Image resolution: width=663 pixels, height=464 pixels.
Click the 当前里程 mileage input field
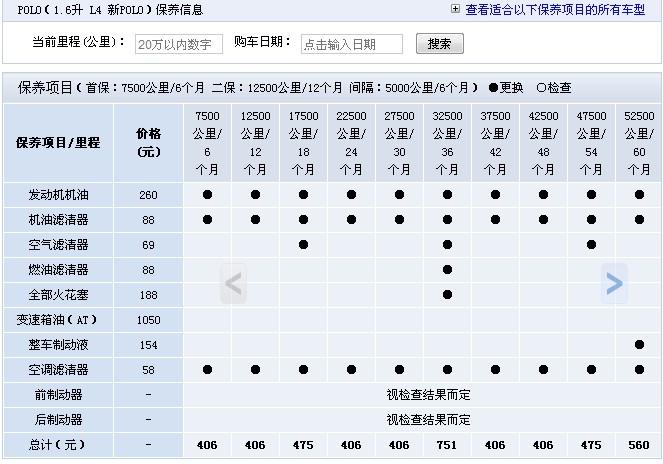179,44
